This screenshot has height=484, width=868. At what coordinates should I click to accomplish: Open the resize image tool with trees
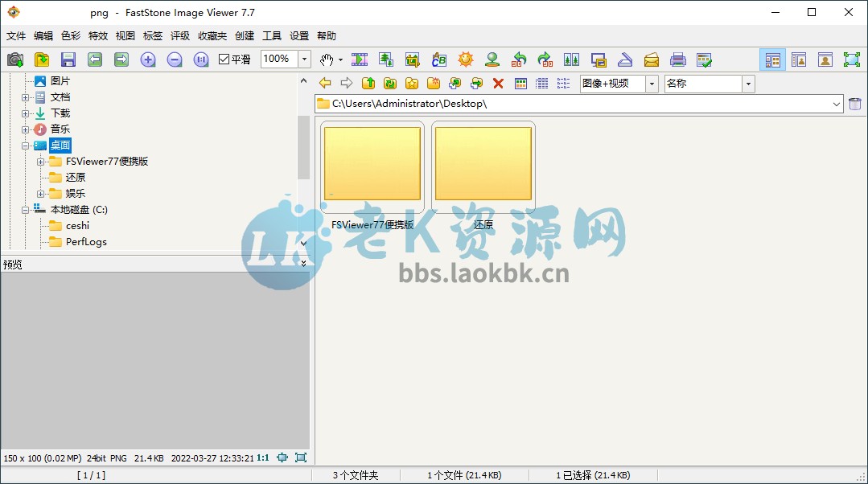pos(386,59)
